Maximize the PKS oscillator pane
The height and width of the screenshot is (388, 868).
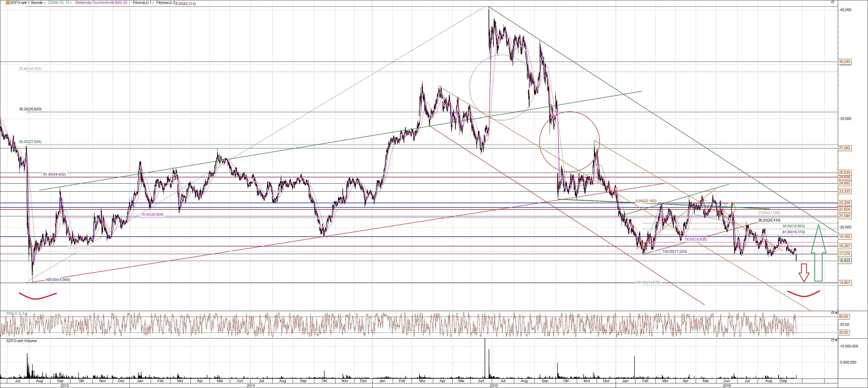[833, 313]
